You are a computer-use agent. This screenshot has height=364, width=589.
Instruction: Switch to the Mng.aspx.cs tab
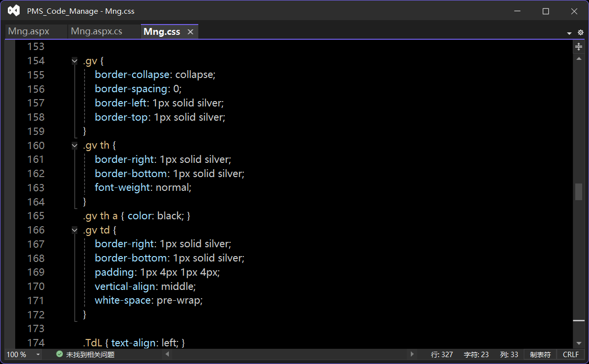pos(97,32)
